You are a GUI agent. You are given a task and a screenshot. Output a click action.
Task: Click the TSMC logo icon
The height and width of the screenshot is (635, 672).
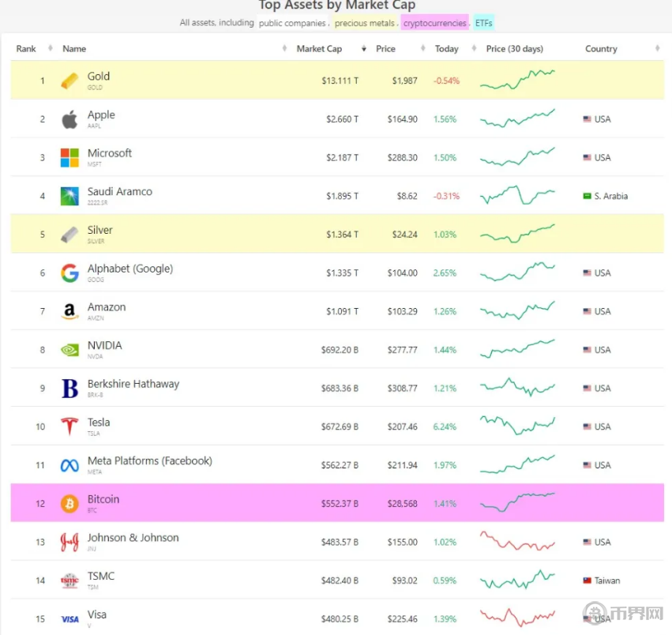(x=69, y=581)
